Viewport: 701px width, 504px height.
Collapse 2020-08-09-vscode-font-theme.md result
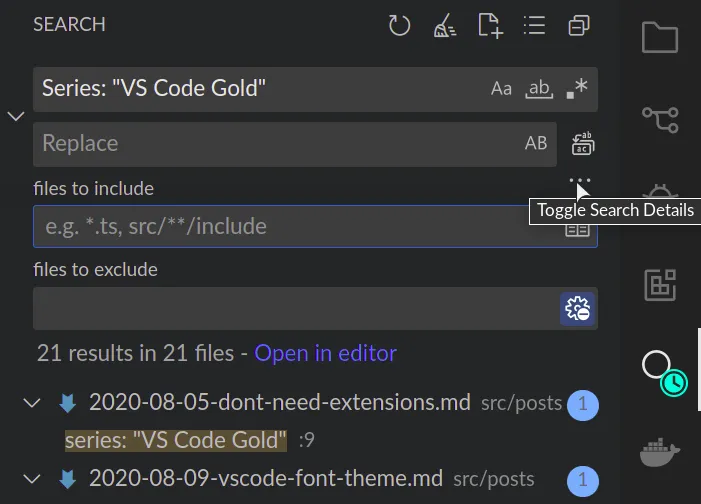[x=32, y=479]
